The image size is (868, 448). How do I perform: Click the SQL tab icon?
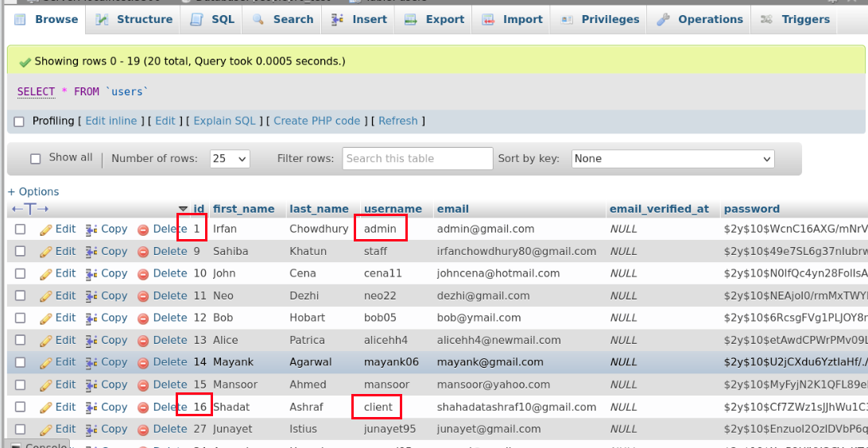coord(197,19)
